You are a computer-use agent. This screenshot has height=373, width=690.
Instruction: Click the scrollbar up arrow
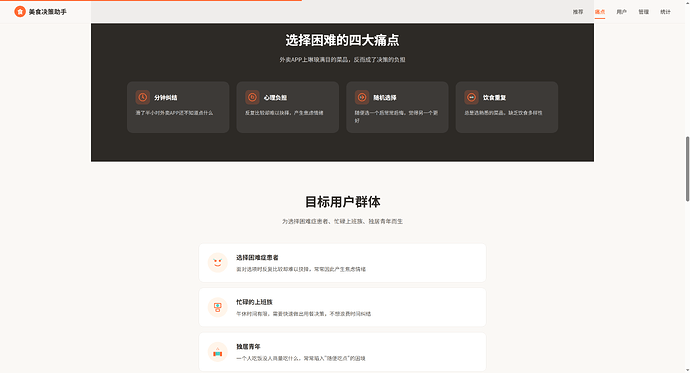click(x=687, y=3)
